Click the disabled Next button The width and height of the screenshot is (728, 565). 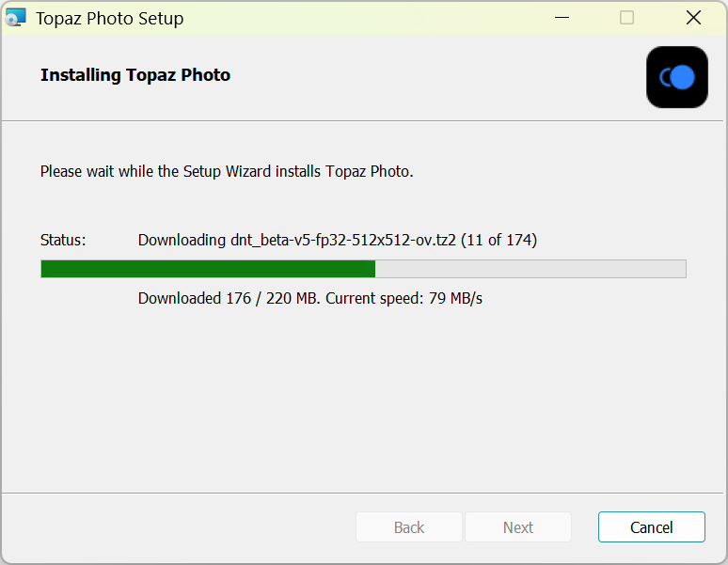pos(517,527)
